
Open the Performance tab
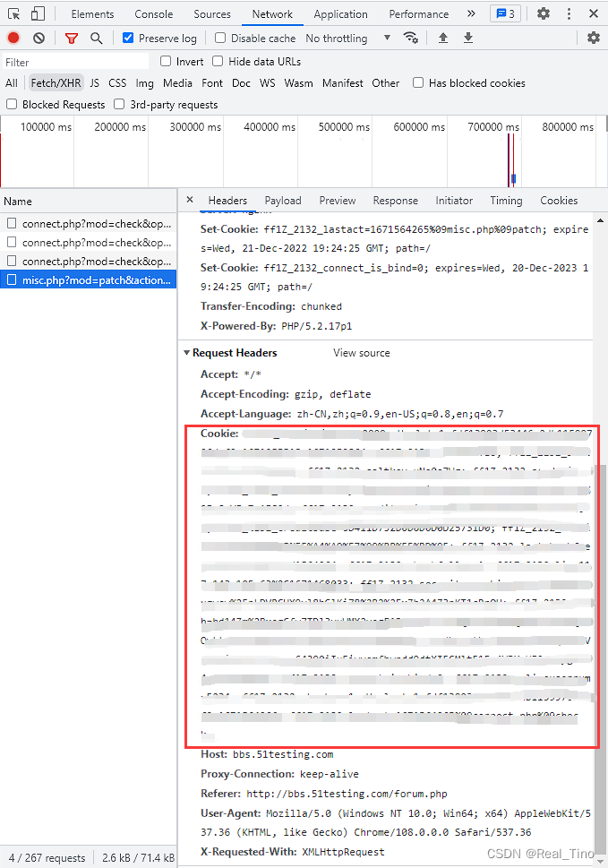[x=419, y=13]
